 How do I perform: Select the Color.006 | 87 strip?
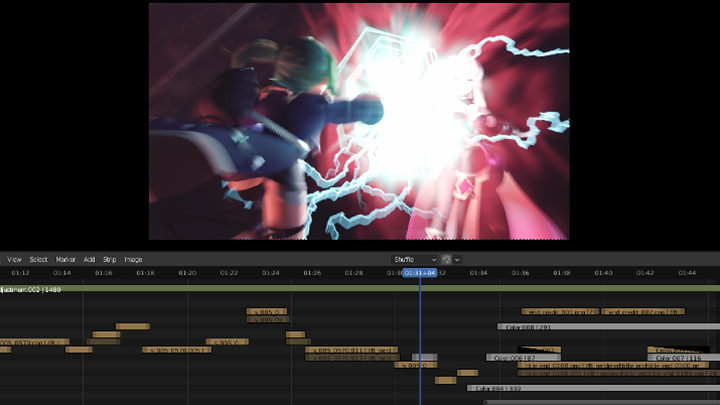pos(523,357)
